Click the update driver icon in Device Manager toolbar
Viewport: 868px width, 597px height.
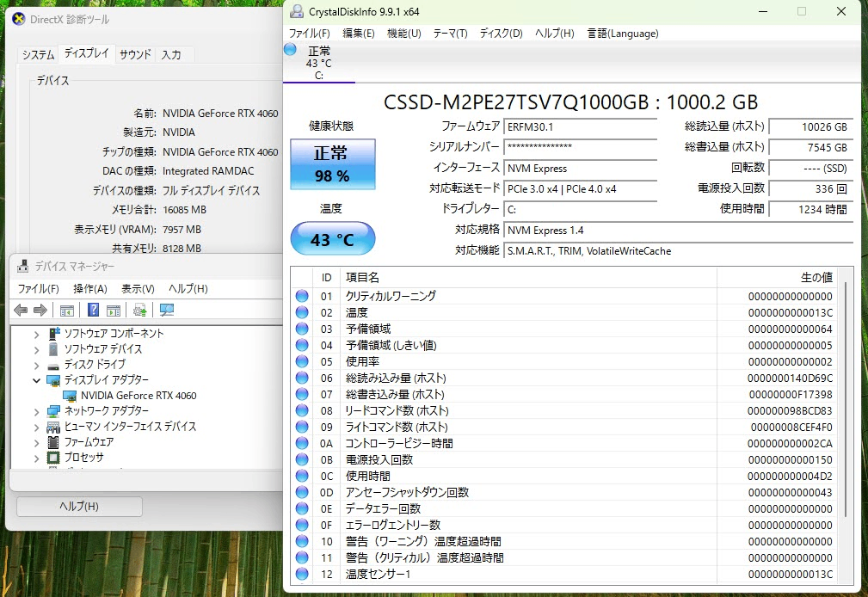[x=139, y=311]
